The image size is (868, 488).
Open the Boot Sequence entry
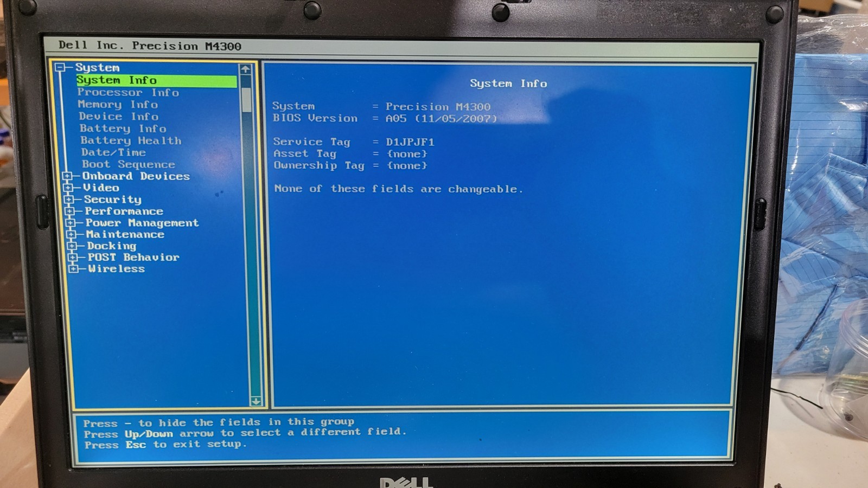(x=129, y=164)
